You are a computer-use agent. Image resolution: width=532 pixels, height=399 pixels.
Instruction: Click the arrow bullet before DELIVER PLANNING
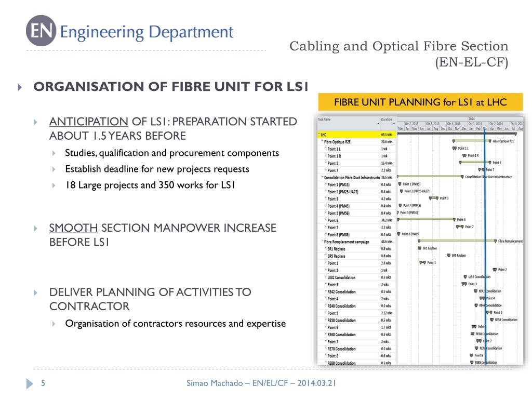click(x=36, y=292)
